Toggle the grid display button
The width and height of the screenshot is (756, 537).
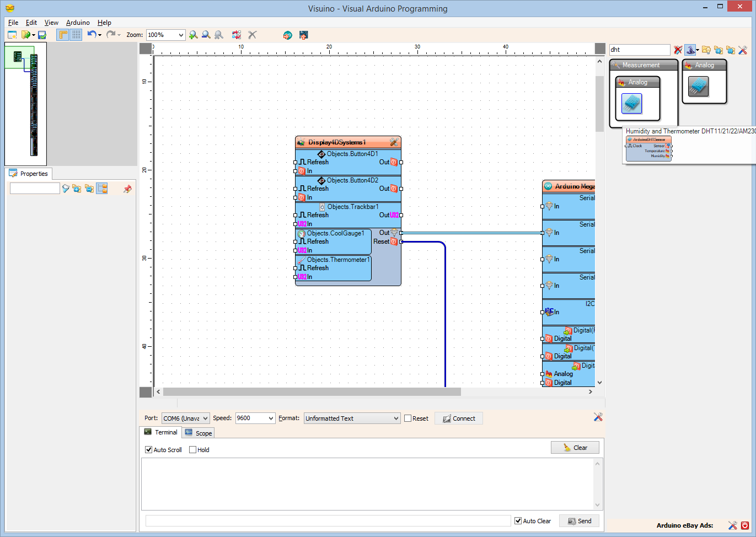point(75,35)
